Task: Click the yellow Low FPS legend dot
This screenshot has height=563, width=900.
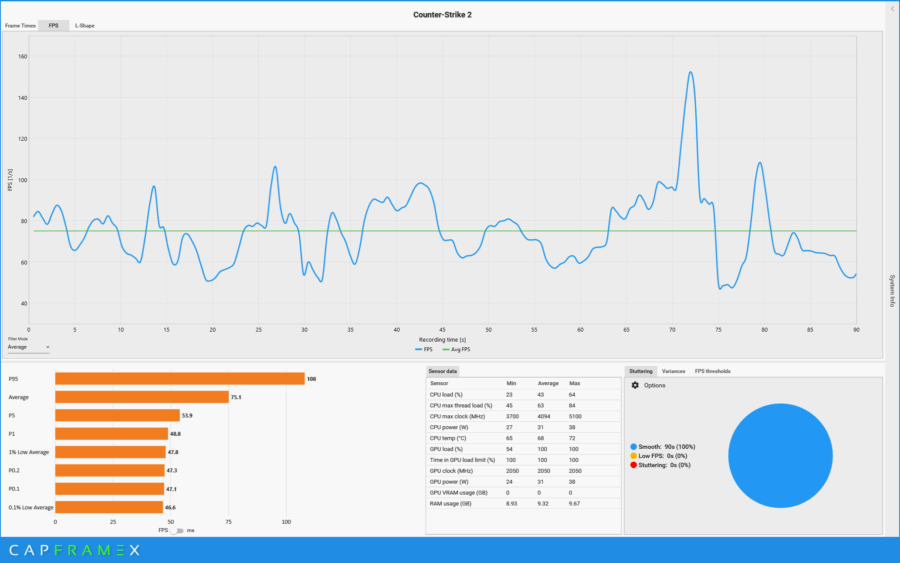Action: pyautogui.click(x=634, y=456)
